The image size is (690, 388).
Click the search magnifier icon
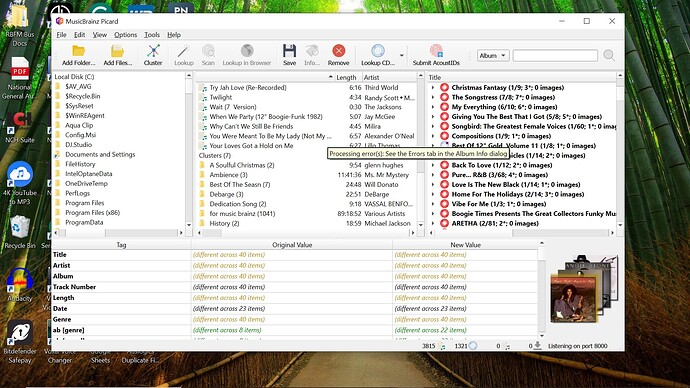pyautogui.click(x=609, y=55)
